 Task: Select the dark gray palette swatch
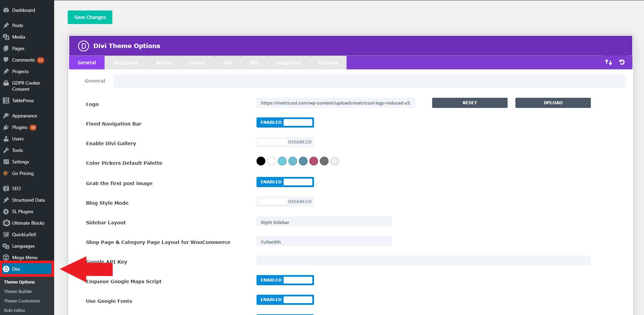[x=324, y=161]
